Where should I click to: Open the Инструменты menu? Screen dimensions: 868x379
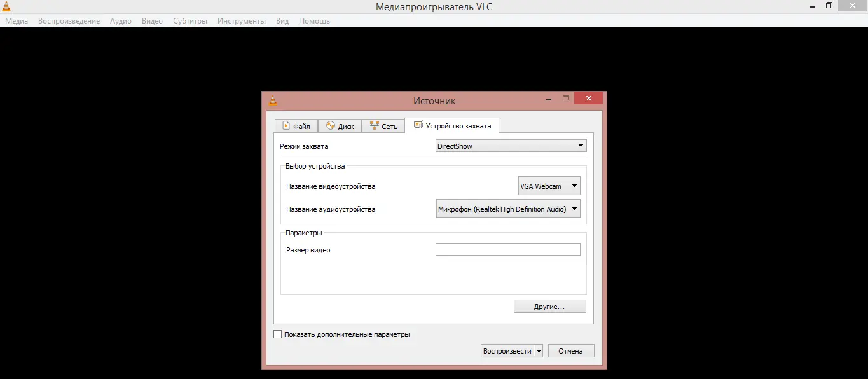click(x=242, y=21)
